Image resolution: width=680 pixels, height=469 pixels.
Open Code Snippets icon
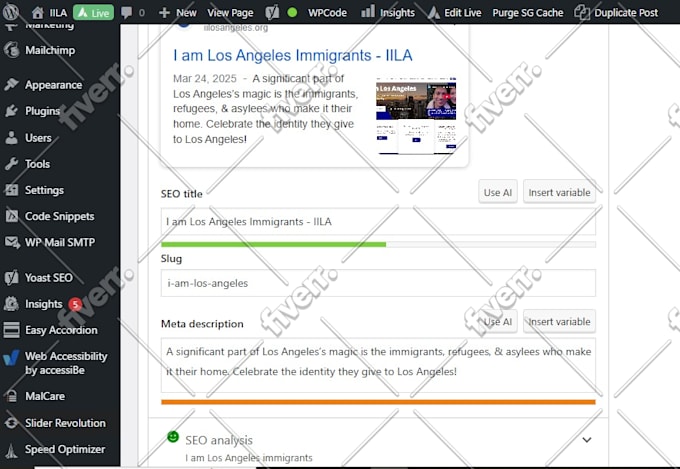[12, 216]
